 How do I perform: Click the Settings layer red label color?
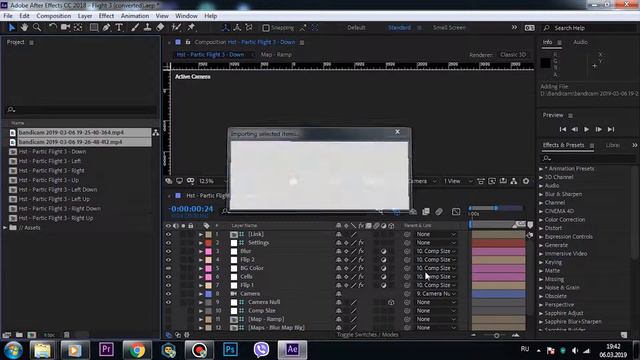pyautogui.click(x=209, y=243)
